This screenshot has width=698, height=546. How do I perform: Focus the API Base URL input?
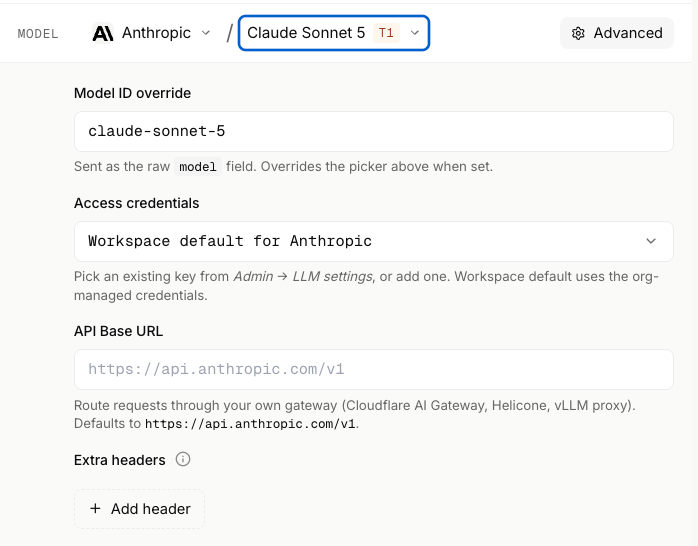(x=373, y=369)
